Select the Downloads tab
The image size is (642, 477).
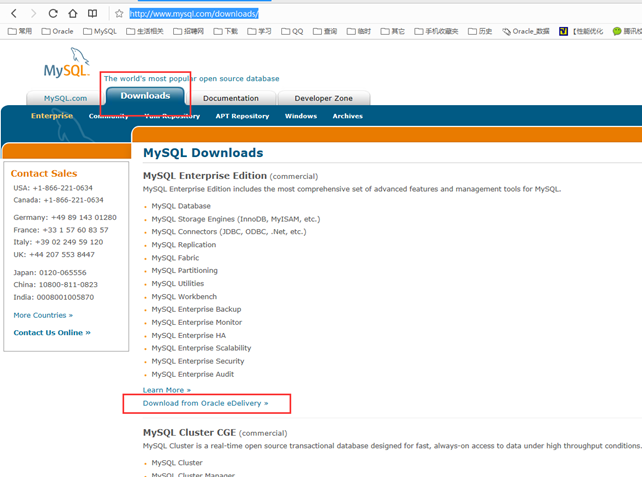point(145,96)
